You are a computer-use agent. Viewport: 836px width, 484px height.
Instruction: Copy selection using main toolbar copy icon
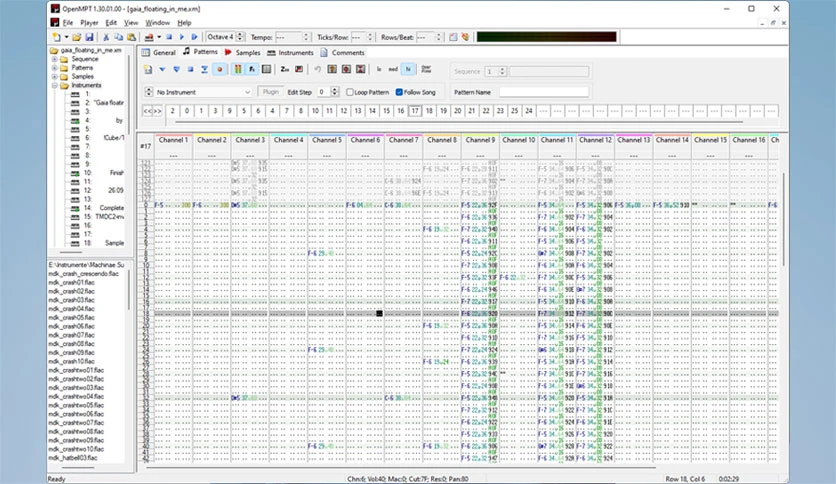pyautogui.click(x=118, y=37)
